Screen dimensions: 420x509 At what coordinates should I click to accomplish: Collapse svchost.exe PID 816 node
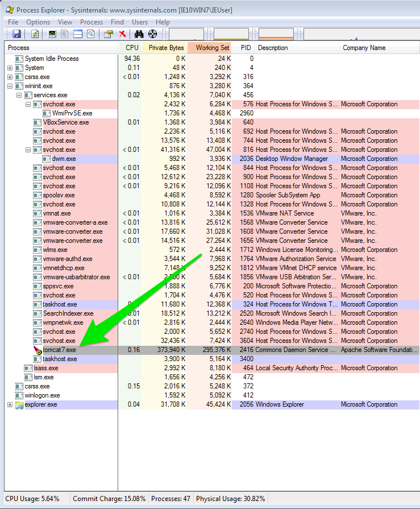pyautogui.click(x=28, y=150)
